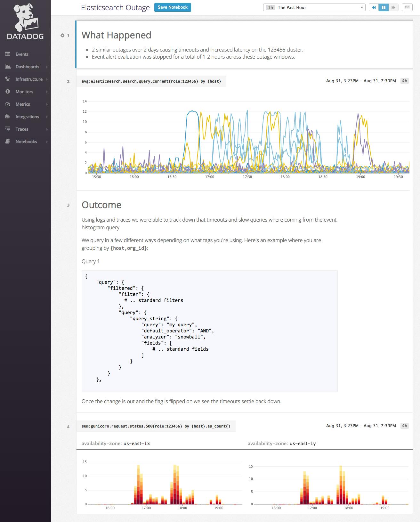The height and width of the screenshot is (522, 420).
Task: Open the keyboard shortcuts icon button
Action: tap(407, 7)
